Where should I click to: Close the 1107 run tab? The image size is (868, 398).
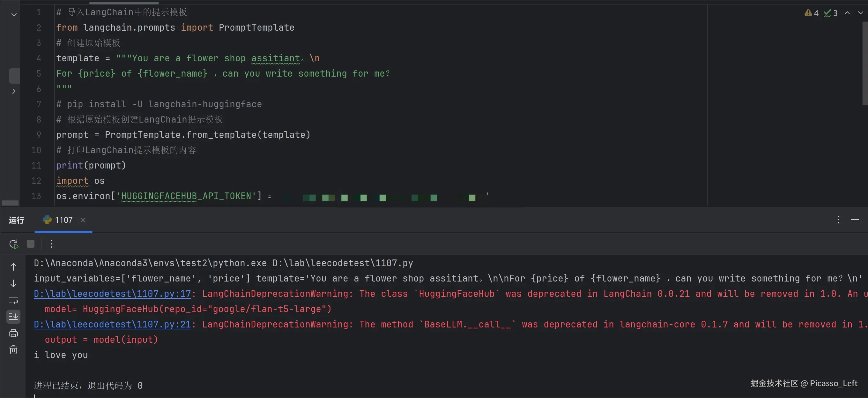tap(83, 220)
